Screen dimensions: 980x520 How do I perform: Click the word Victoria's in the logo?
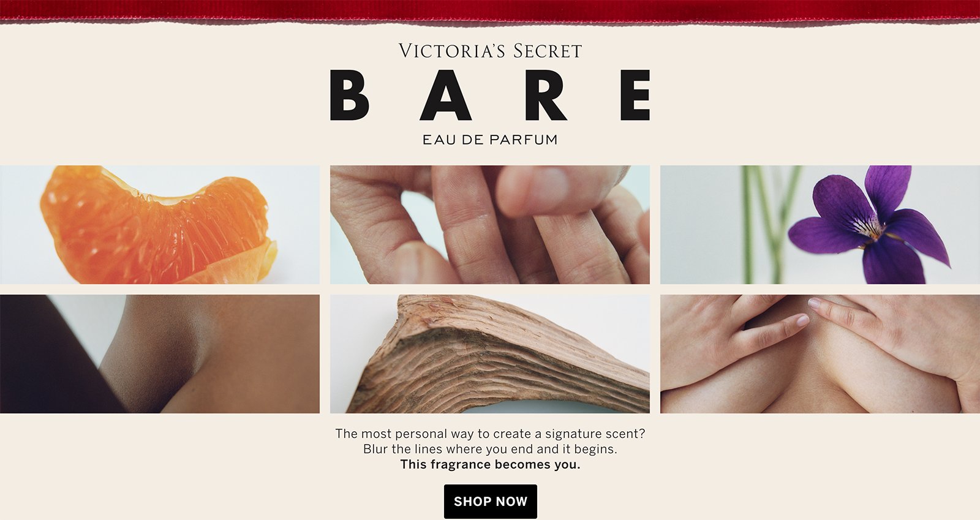(x=453, y=51)
